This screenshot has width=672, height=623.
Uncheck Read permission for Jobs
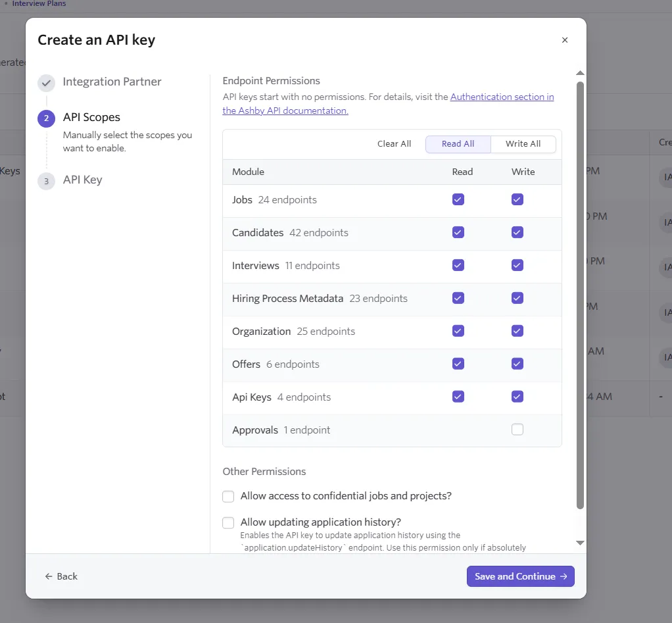tap(458, 199)
